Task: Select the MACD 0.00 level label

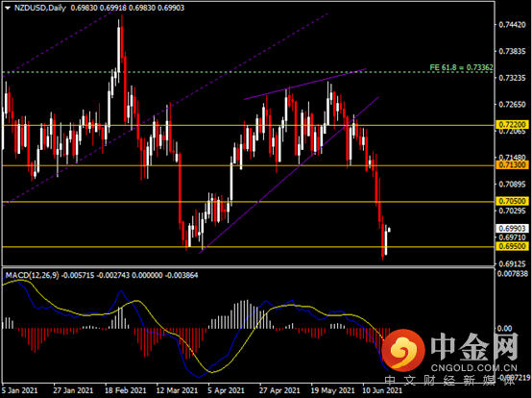Action: (x=504, y=329)
